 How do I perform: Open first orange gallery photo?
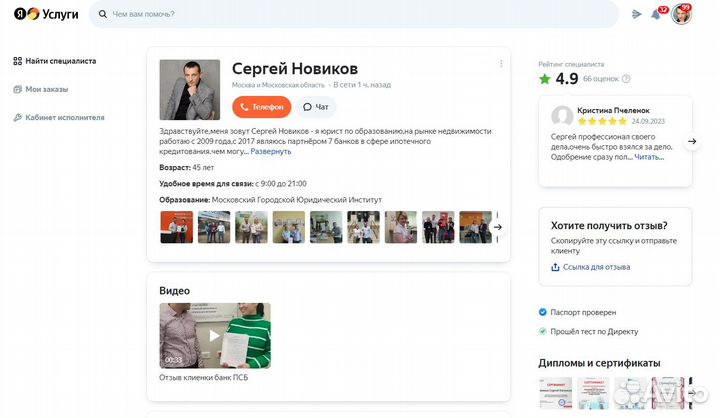pyautogui.click(x=177, y=227)
